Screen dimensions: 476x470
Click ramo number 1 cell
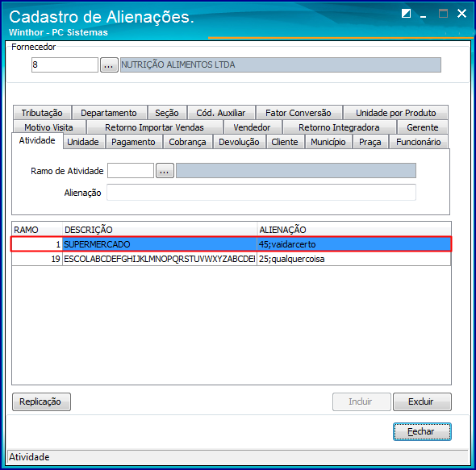coord(37,244)
